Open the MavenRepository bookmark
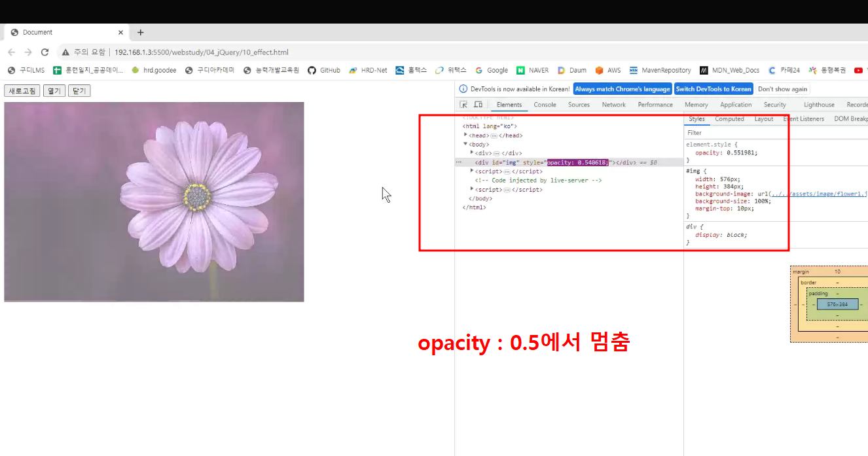This screenshot has height=456, width=868. coord(660,70)
